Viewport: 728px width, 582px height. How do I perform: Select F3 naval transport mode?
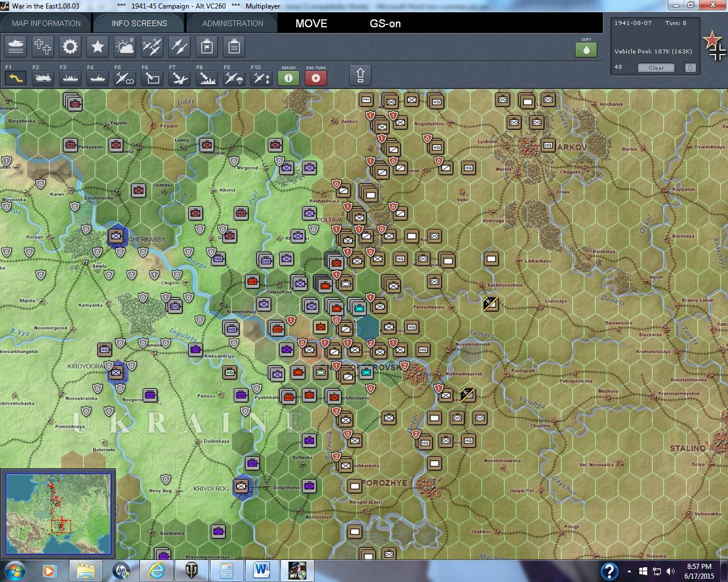[70, 78]
